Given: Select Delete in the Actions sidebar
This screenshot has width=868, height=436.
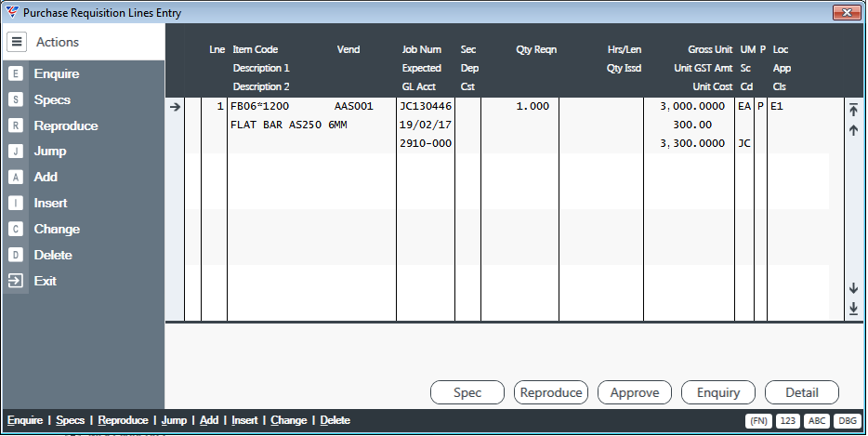Looking at the screenshot, I should (x=53, y=255).
